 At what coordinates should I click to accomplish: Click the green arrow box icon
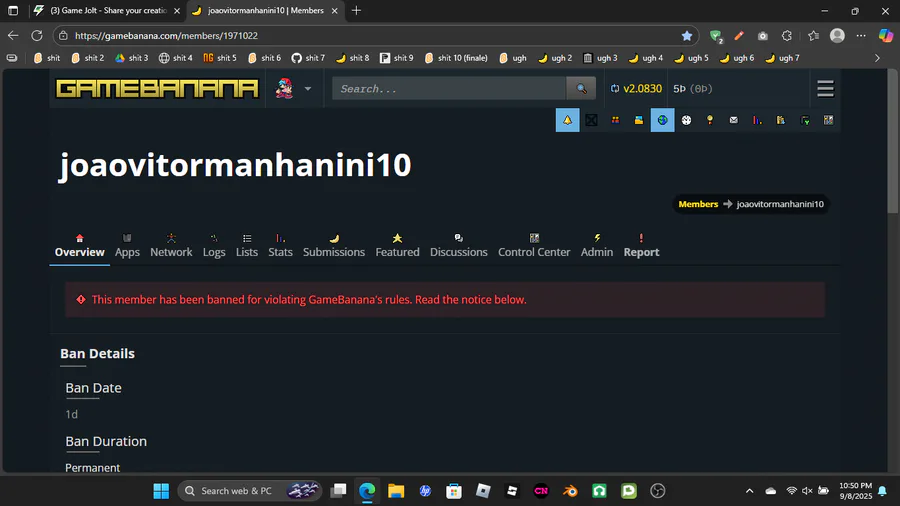[x=805, y=120]
